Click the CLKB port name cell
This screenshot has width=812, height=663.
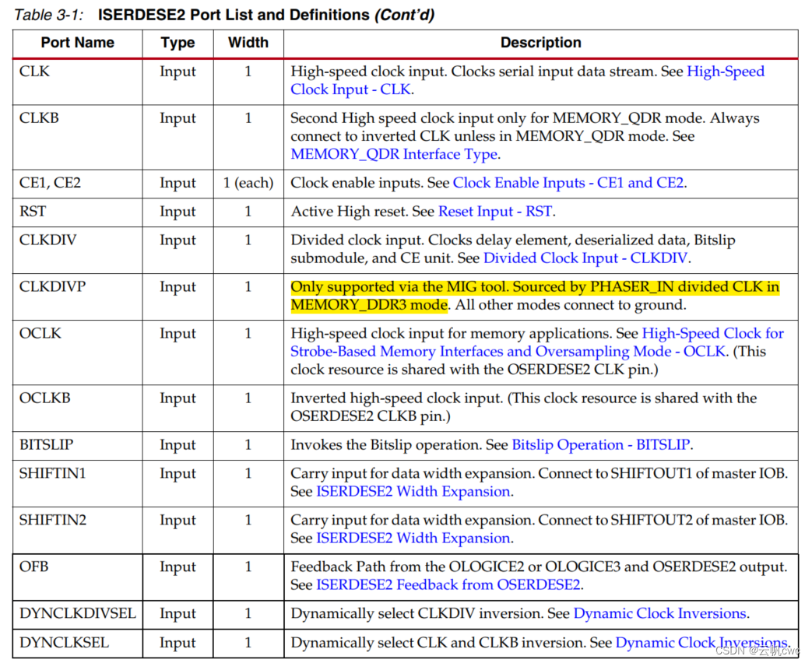(78, 137)
